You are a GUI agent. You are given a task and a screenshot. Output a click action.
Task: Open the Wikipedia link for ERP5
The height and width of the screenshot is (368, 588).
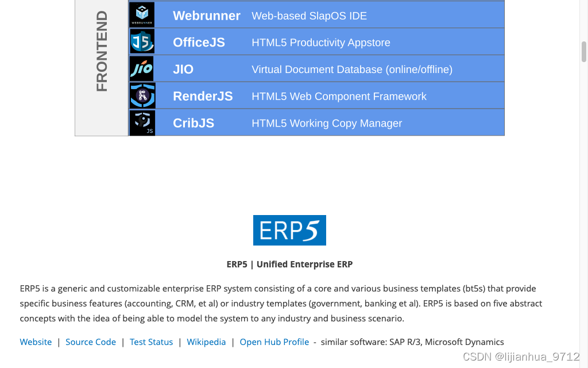coord(206,342)
